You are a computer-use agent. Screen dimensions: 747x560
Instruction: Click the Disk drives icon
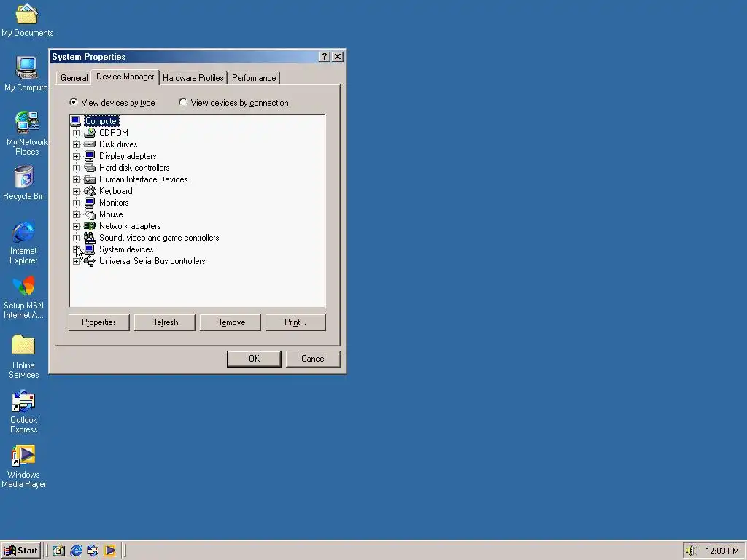click(x=90, y=144)
